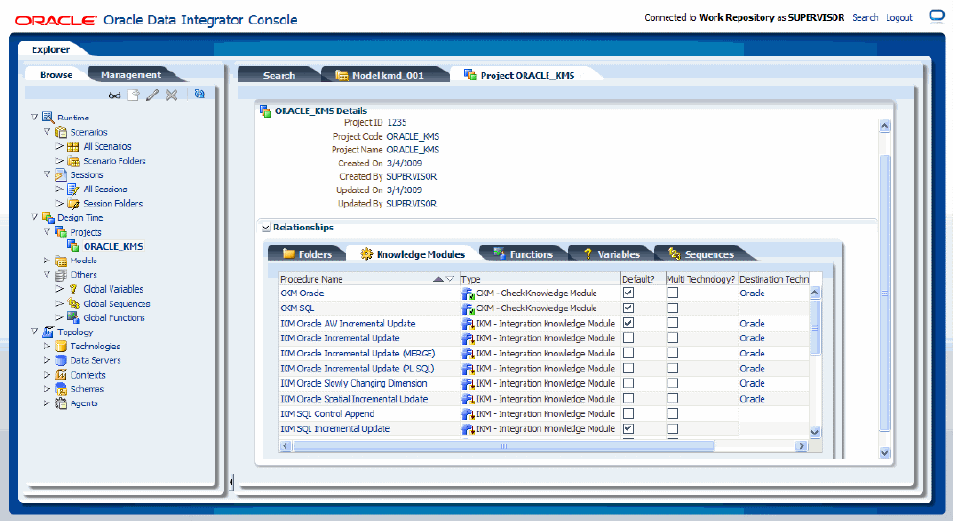Click the Scenarios folder icon
Screen dimensions: 953x521
[x=61, y=132]
